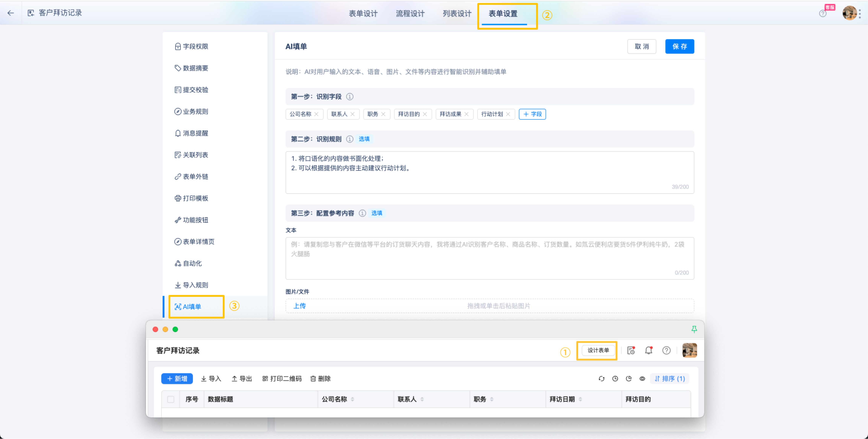Sort the 公司名称 column
Screen dimensions: 868x439
coord(352,399)
